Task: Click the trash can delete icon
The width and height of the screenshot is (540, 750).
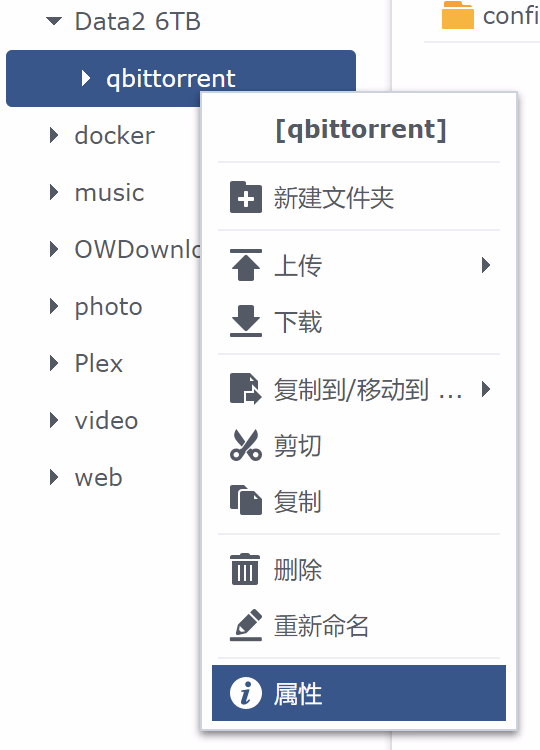Action: 245,569
